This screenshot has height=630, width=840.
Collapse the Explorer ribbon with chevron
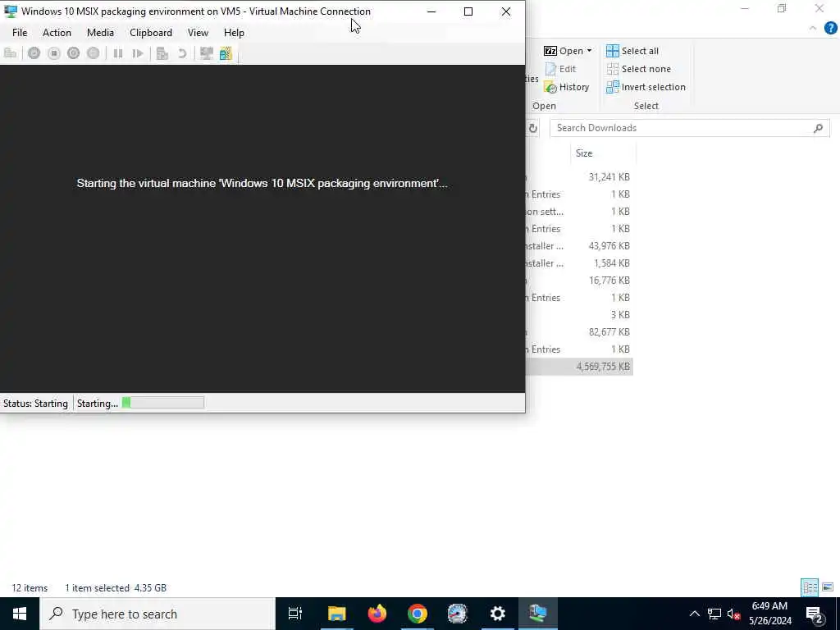813,29
